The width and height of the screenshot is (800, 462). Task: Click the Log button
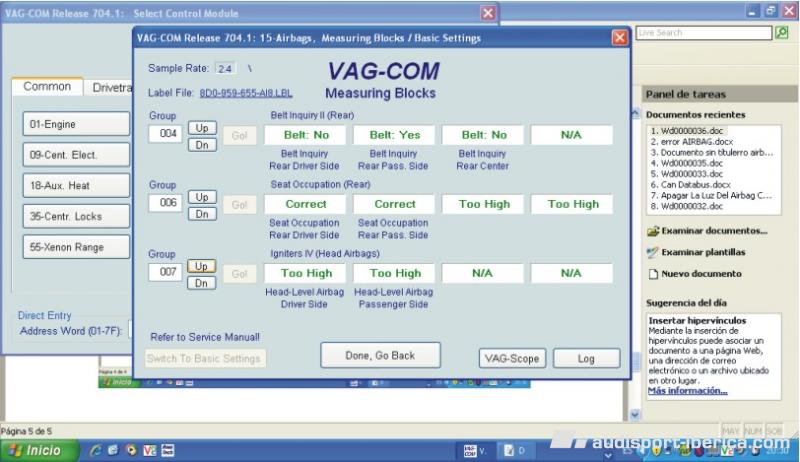[586, 358]
